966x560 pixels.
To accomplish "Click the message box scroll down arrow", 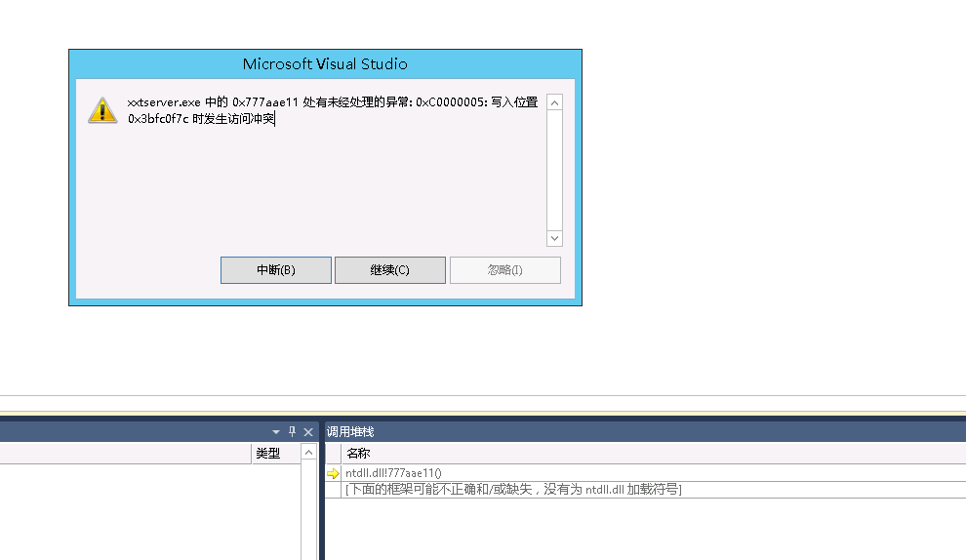I will click(x=554, y=238).
